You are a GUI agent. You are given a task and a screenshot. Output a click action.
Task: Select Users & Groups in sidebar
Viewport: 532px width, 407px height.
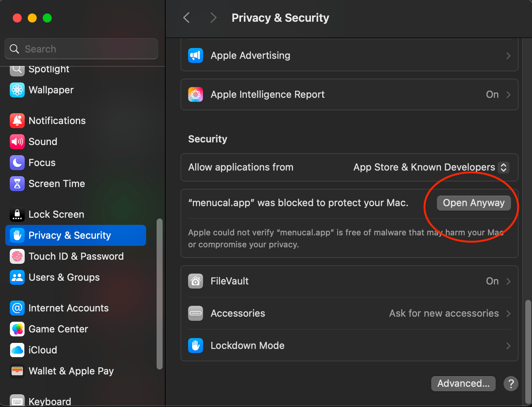point(76,277)
